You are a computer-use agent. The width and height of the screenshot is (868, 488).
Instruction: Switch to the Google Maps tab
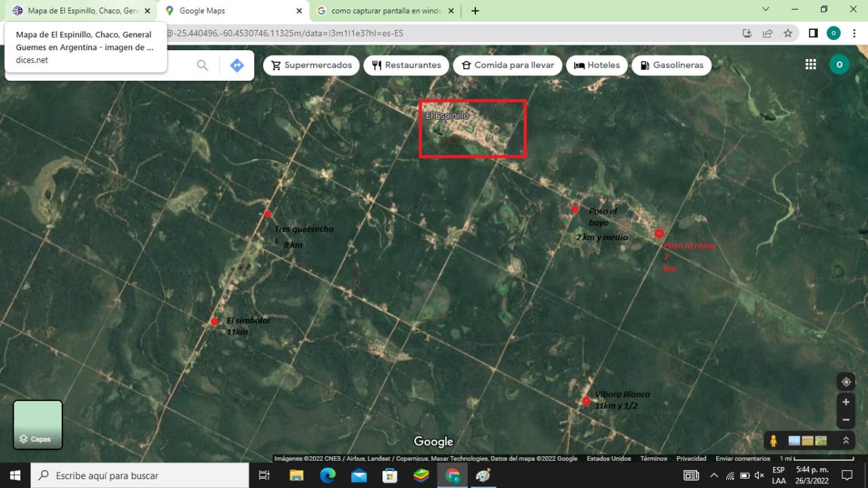pyautogui.click(x=233, y=11)
